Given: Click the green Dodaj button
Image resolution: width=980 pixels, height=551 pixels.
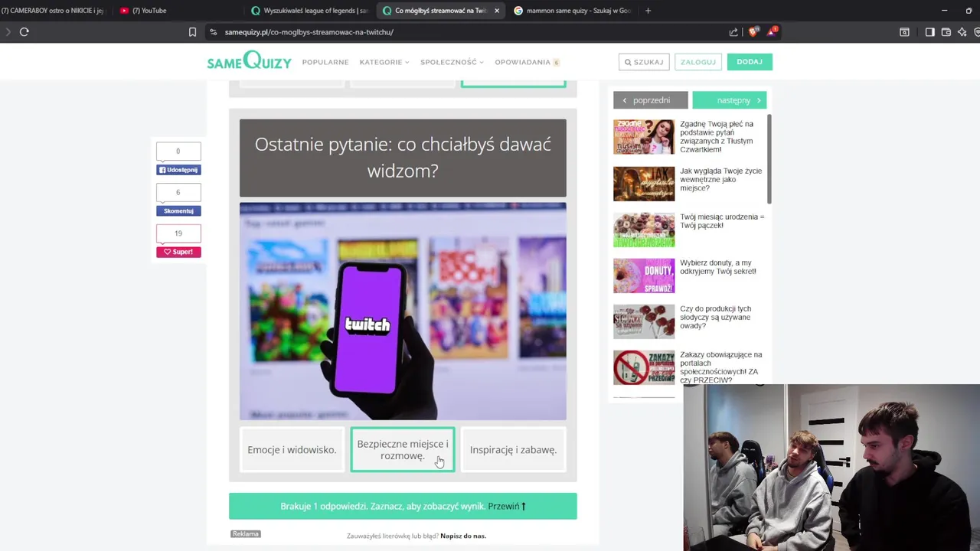Looking at the screenshot, I should click(750, 62).
